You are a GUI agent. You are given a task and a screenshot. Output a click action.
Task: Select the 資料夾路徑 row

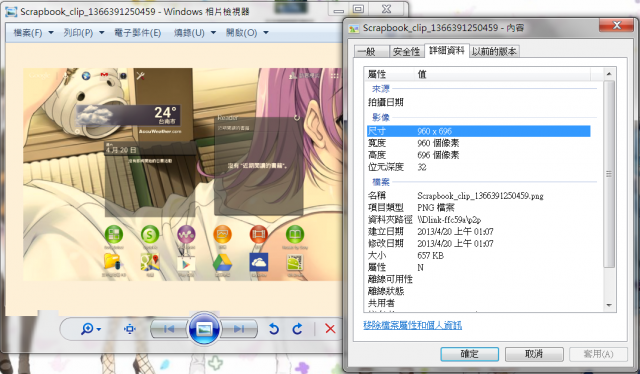point(478,219)
